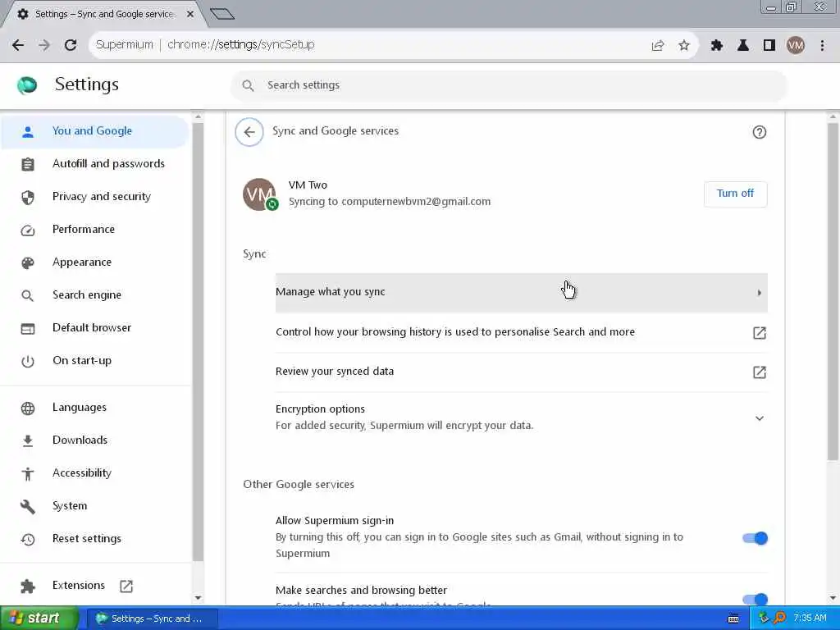Click the Reset settings history icon
Screen dimensions: 840x630
(x=28, y=539)
